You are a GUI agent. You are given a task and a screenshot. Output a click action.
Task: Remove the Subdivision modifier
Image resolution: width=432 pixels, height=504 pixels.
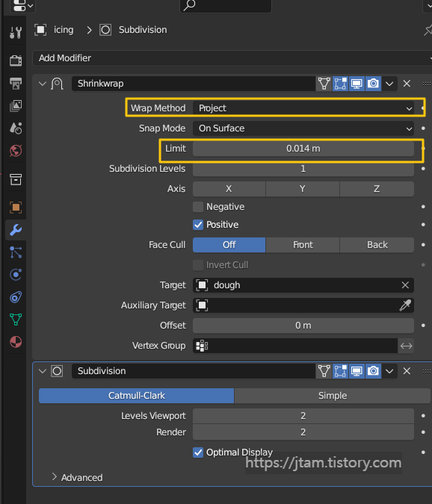[x=407, y=371]
